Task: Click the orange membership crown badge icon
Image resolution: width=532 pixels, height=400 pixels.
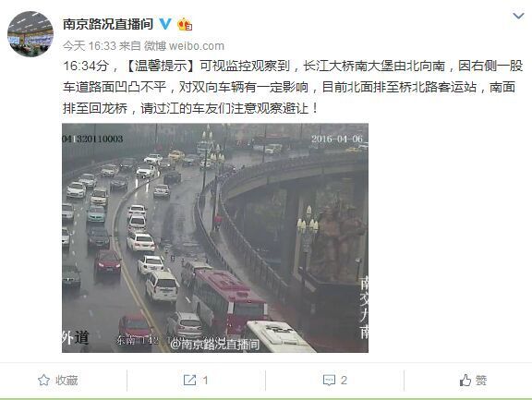Action: pyautogui.click(x=185, y=24)
